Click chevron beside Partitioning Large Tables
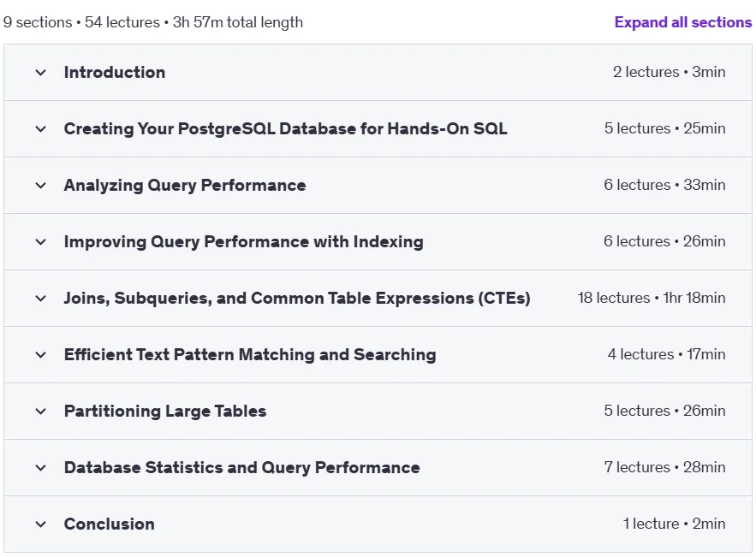The height and width of the screenshot is (557, 756). coord(41,412)
